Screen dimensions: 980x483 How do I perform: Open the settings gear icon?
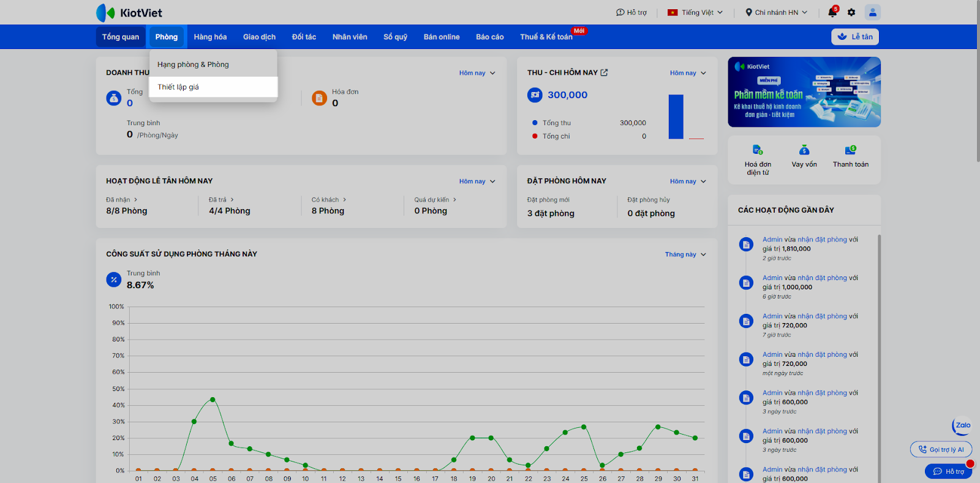(851, 12)
